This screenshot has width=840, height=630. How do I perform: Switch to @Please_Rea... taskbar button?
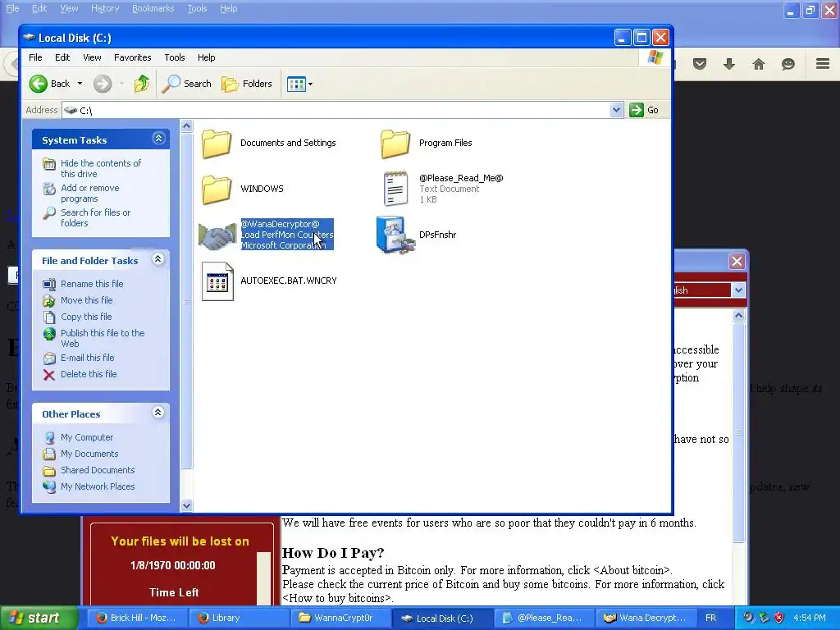(545, 618)
